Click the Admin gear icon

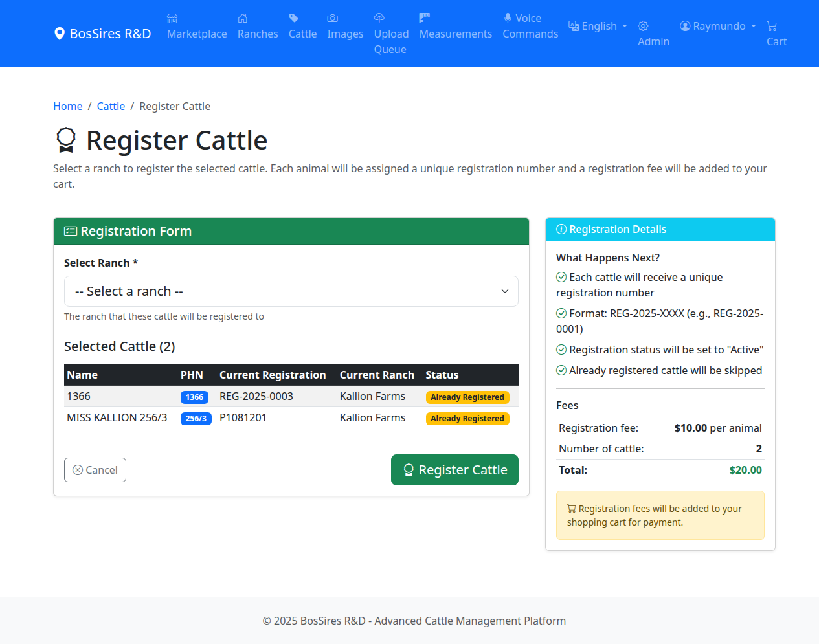(x=643, y=26)
